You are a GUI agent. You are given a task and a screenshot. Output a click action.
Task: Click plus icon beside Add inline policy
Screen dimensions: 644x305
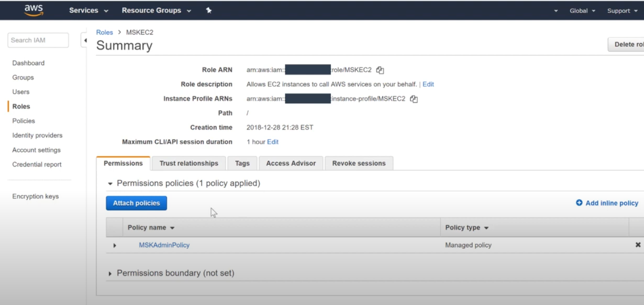579,203
